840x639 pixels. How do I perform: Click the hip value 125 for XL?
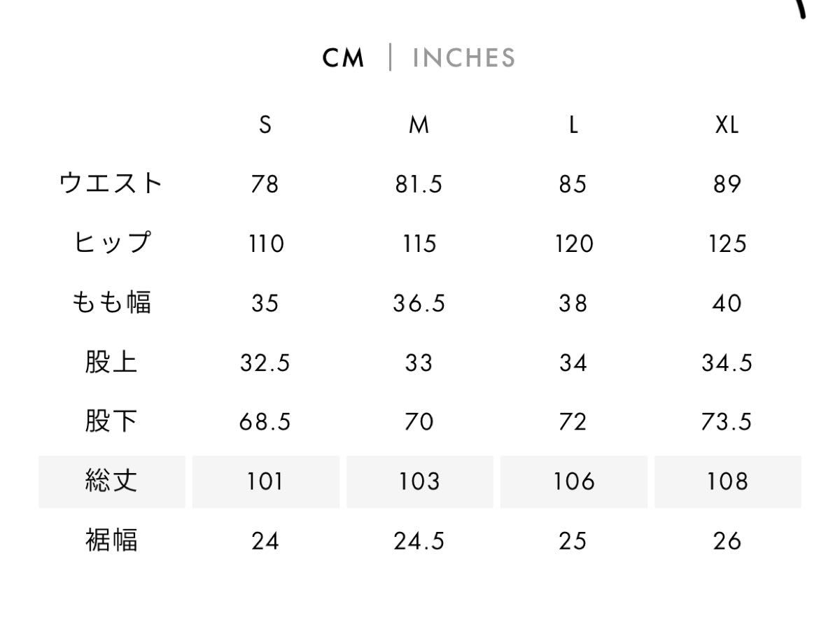(x=727, y=244)
